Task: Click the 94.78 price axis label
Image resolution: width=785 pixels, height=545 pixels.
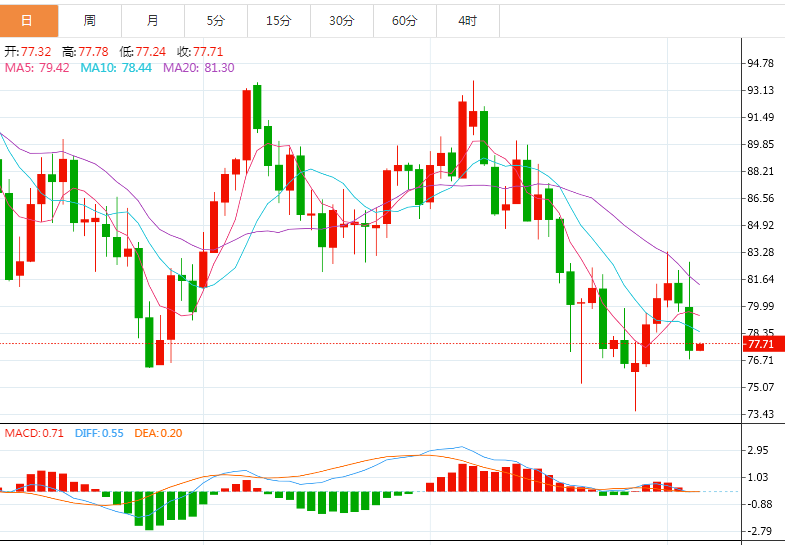Action: tap(760, 63)
